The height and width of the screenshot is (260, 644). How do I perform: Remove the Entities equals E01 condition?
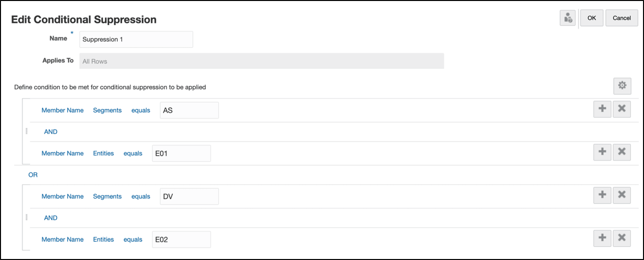(621, 152)
